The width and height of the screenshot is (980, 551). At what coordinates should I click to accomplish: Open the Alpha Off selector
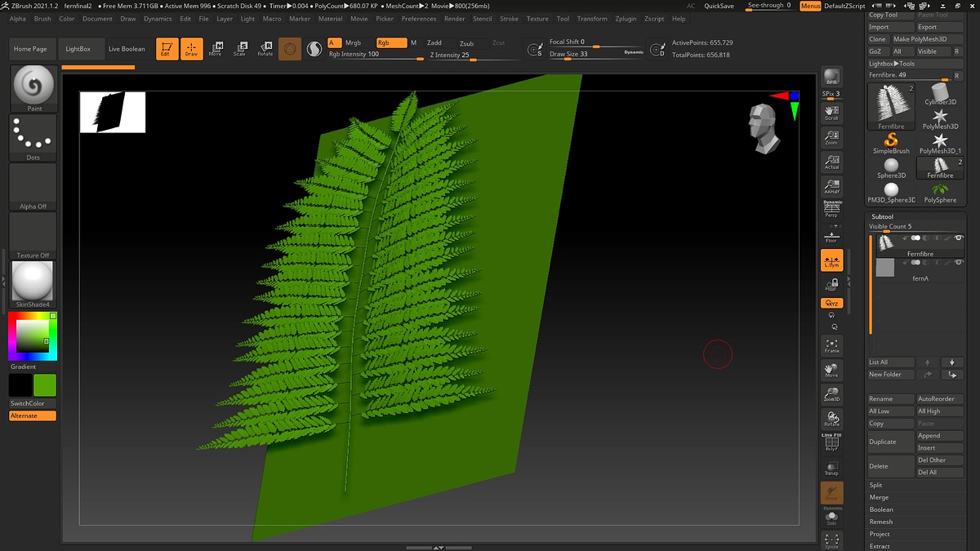click(x=33, y=186)
